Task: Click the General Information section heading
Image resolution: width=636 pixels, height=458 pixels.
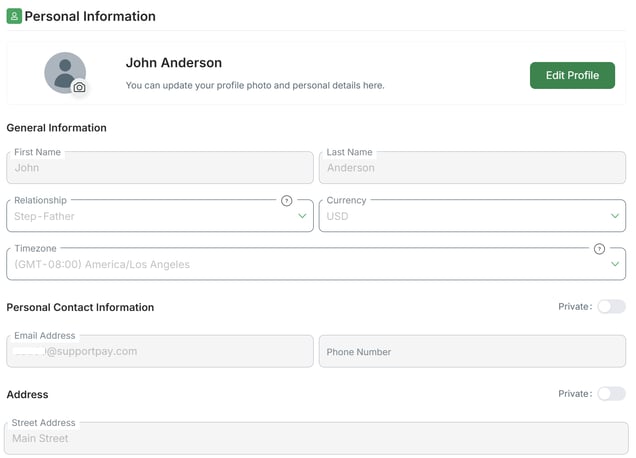Action: click(x=57, y=128)
